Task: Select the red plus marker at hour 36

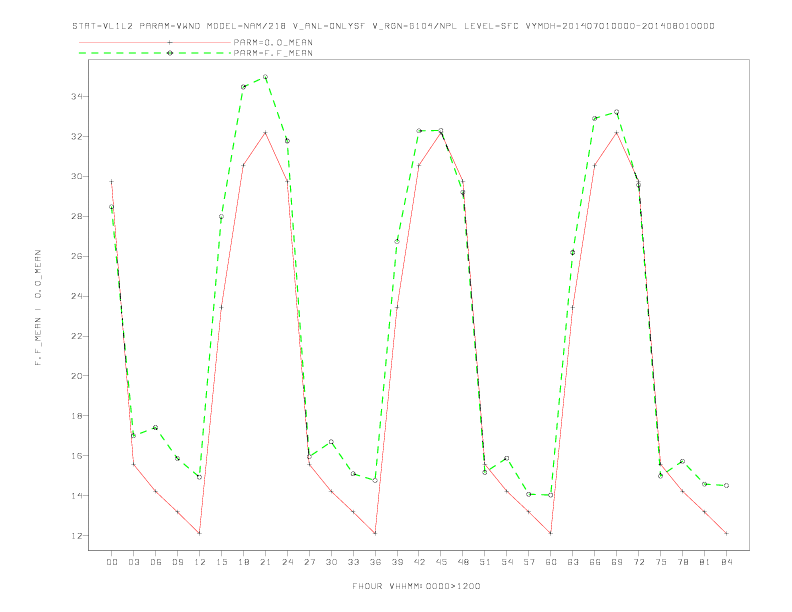Action: pos(375,533)
